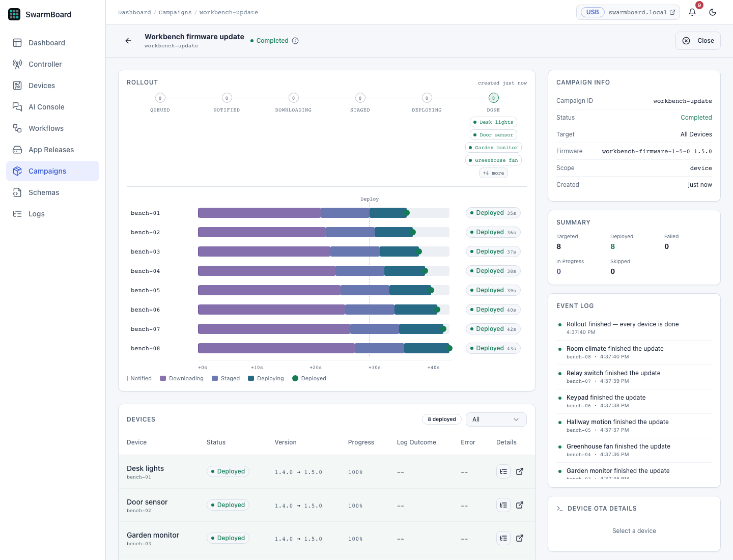Click the USB connection badge

[x=593, y=12]
